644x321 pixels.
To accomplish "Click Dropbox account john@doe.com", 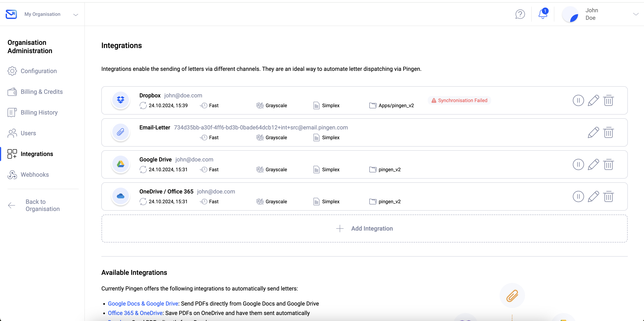I will [183, 96].
